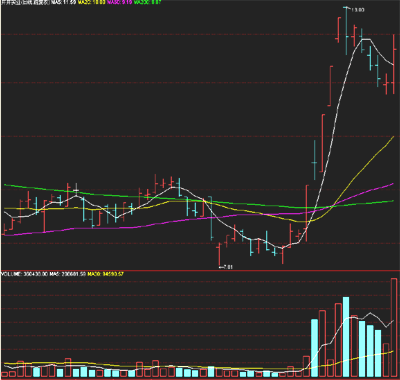The image size is (400, 380).
Task: Click the candlestick at the 13.00 peak
Action: tap(346, 30)
